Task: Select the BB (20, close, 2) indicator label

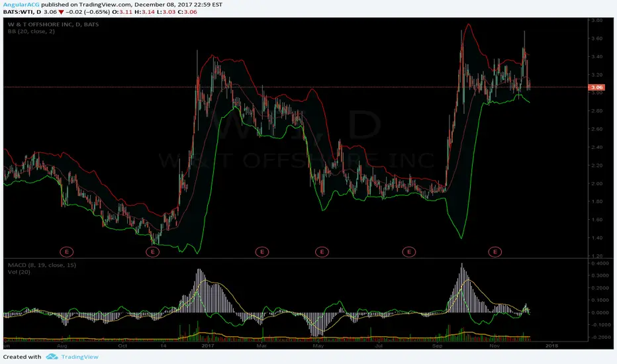Action: tap(31, 31)
